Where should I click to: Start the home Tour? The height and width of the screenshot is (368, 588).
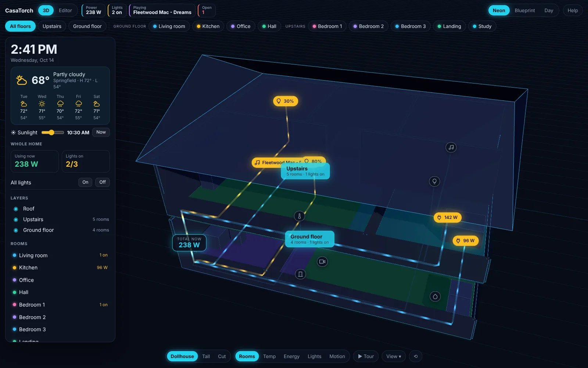(x=366, y=356)
